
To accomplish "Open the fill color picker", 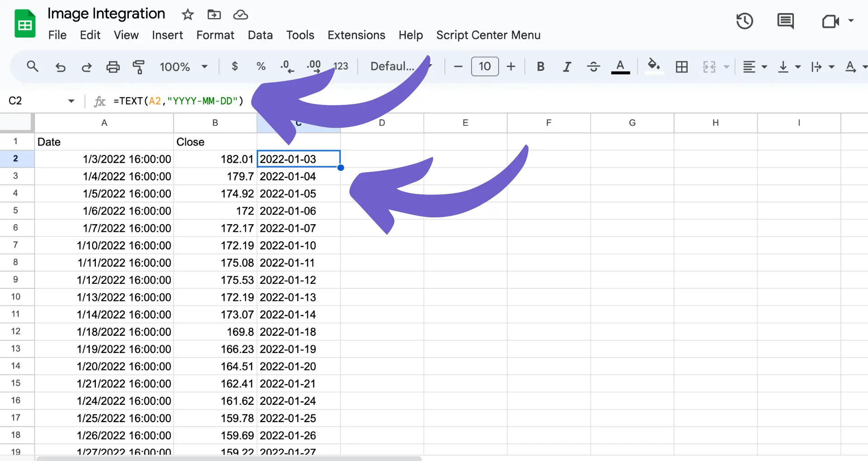I will coord(654,66).
